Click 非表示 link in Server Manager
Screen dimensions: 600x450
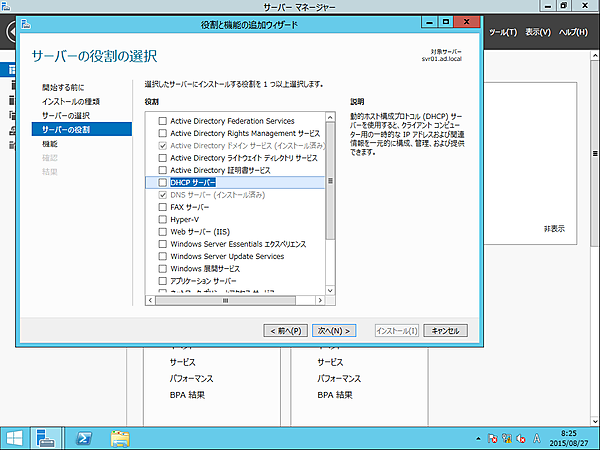pos(554,229)
